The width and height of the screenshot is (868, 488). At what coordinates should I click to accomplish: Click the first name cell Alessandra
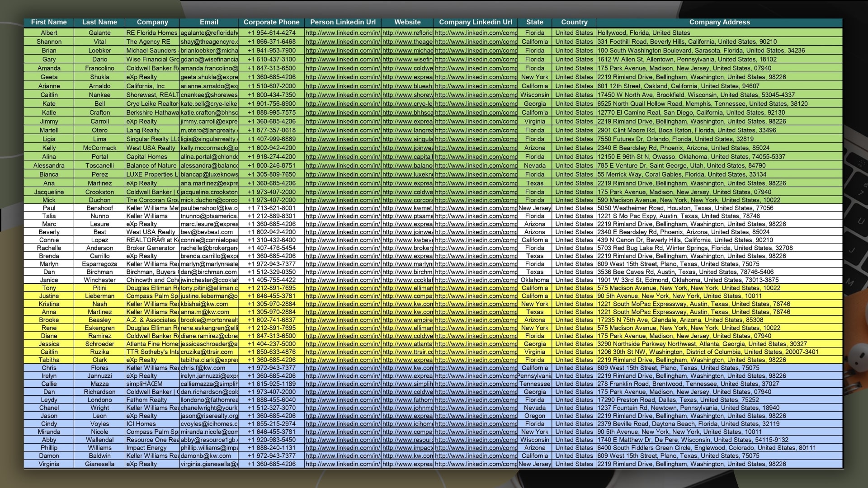49,165
